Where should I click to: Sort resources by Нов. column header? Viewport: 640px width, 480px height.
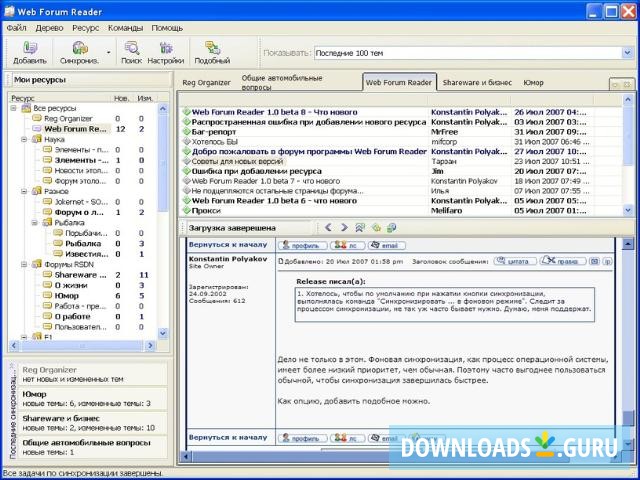point(121,98)
